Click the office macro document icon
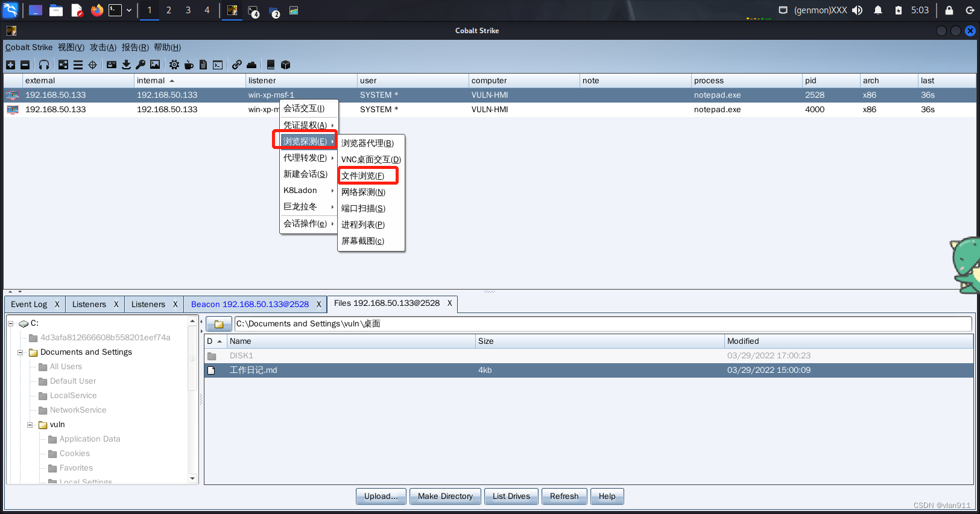Viewport: 980px width, 514px height. pyautogui.click(x=203, y=65)
